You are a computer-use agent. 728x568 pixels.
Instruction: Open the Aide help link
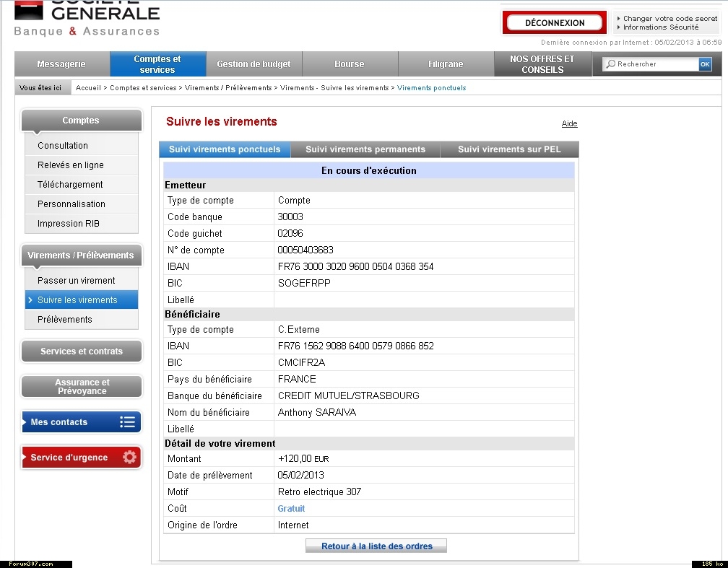point(569,124)
